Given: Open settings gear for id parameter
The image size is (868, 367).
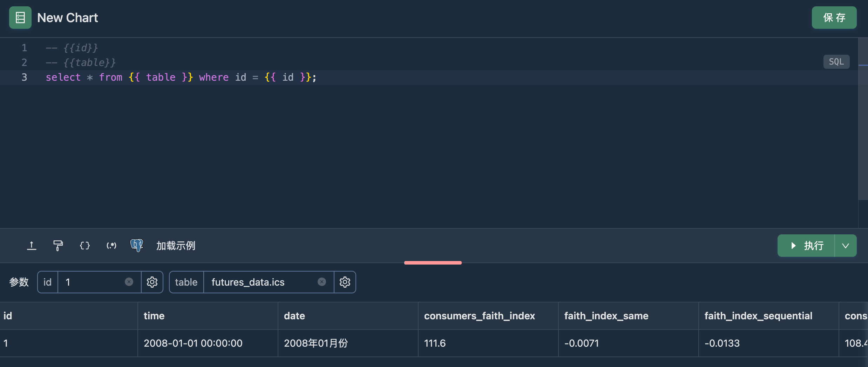Looking at the screenshot, I should [152, 282].
